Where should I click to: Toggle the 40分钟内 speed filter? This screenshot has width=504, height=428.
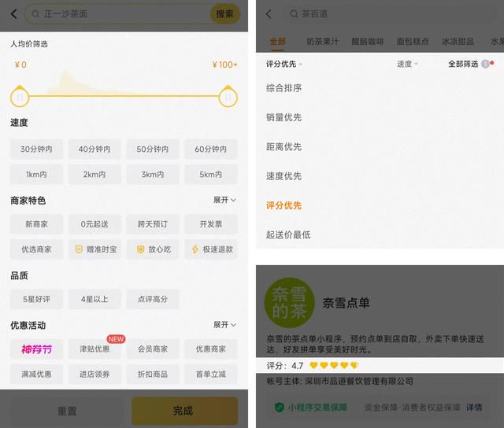pyautogui.click(x=94, y=149)
